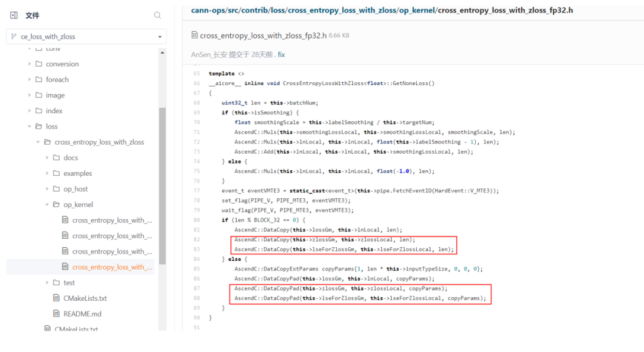644x352 pixels.
Task: Go to loss in the breadcrumb path
Action: (x=277, y=10)
